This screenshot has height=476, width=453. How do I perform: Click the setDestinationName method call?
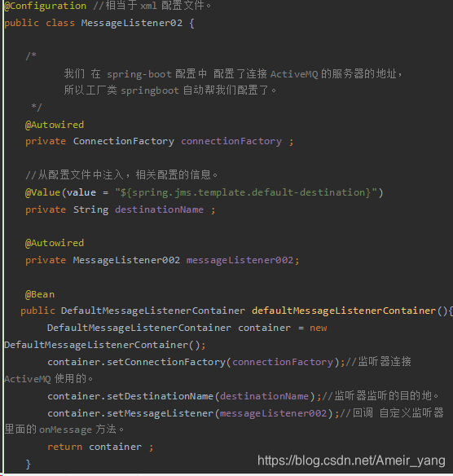point(160,396)
